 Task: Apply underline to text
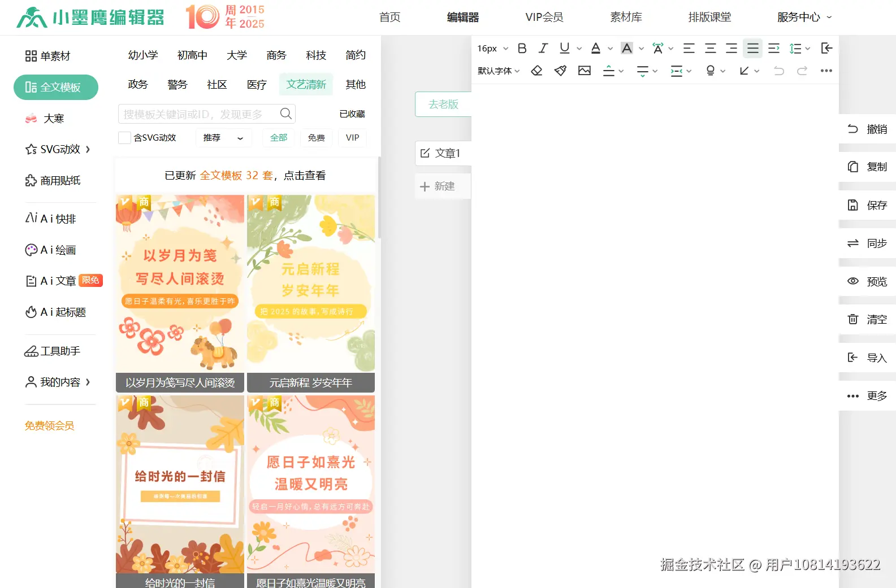[564, 49]
